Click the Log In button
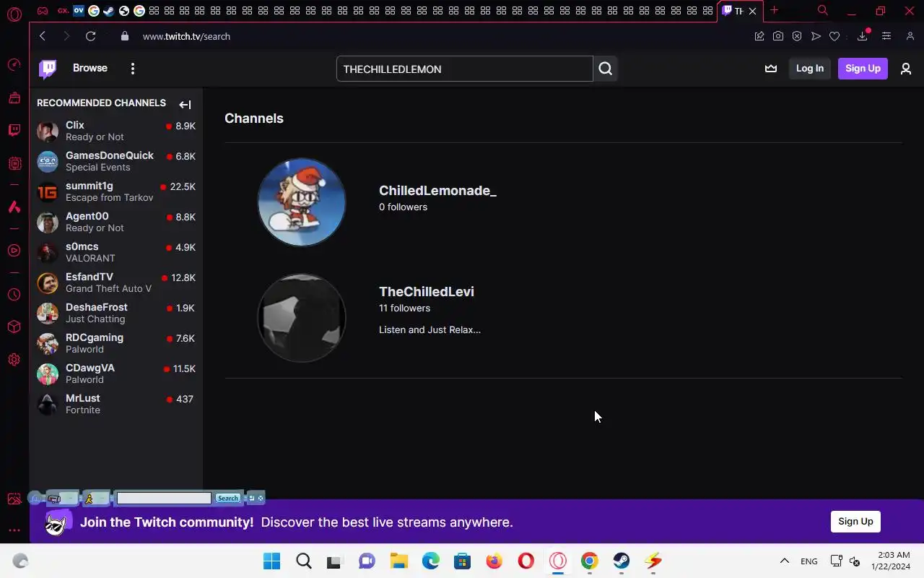Viewport: 924px width, 578px height. click(x=810, y=69)
